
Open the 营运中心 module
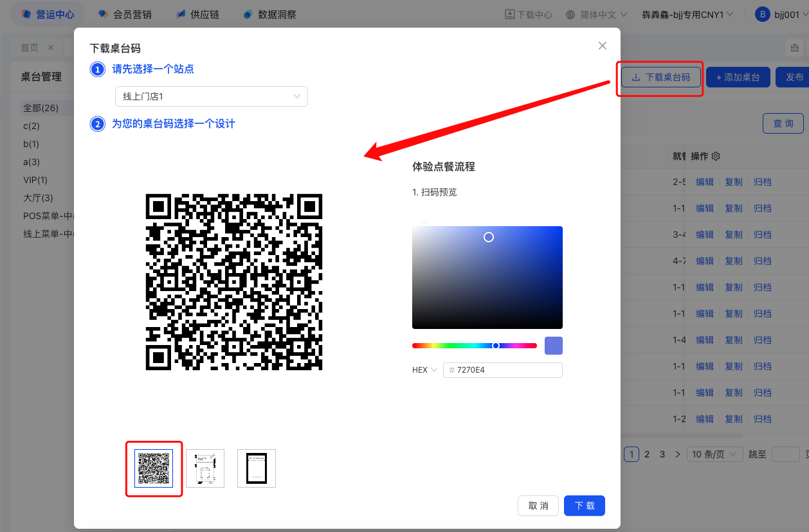[48, 14]
